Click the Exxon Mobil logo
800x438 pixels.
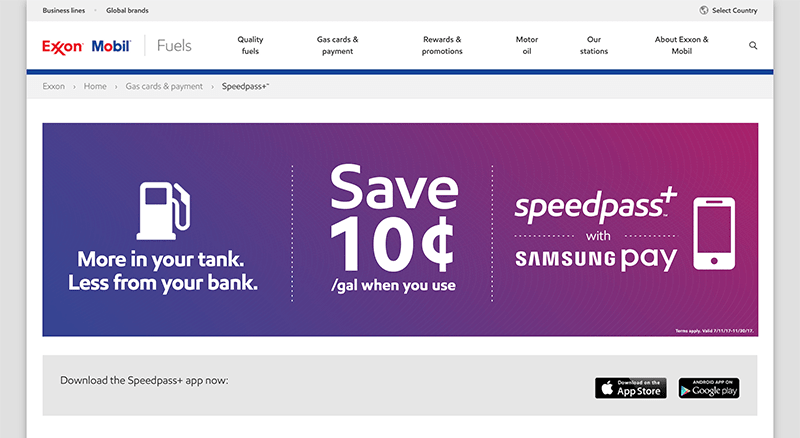coord(86,46)
